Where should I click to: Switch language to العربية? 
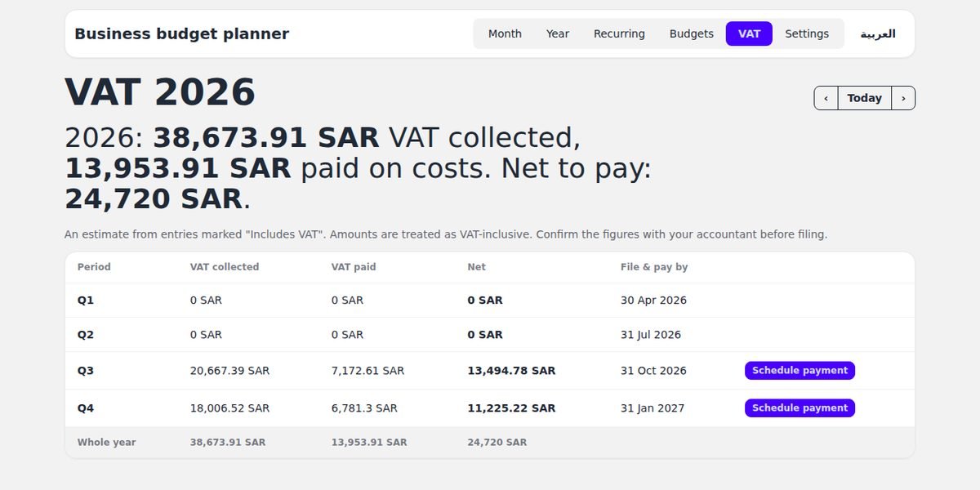(x=878, y=33)
